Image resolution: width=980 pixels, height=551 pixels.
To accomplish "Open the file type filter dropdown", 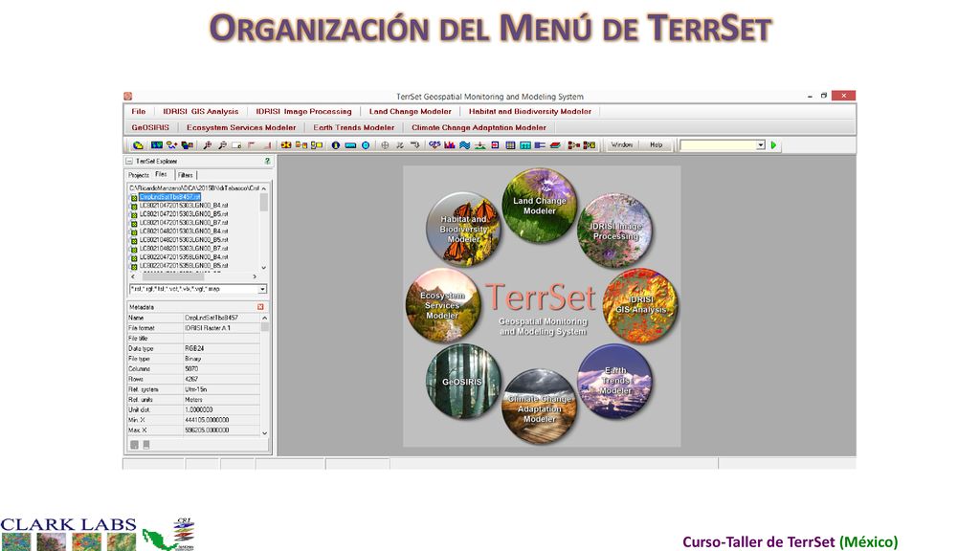I will (x=262, y=289).
